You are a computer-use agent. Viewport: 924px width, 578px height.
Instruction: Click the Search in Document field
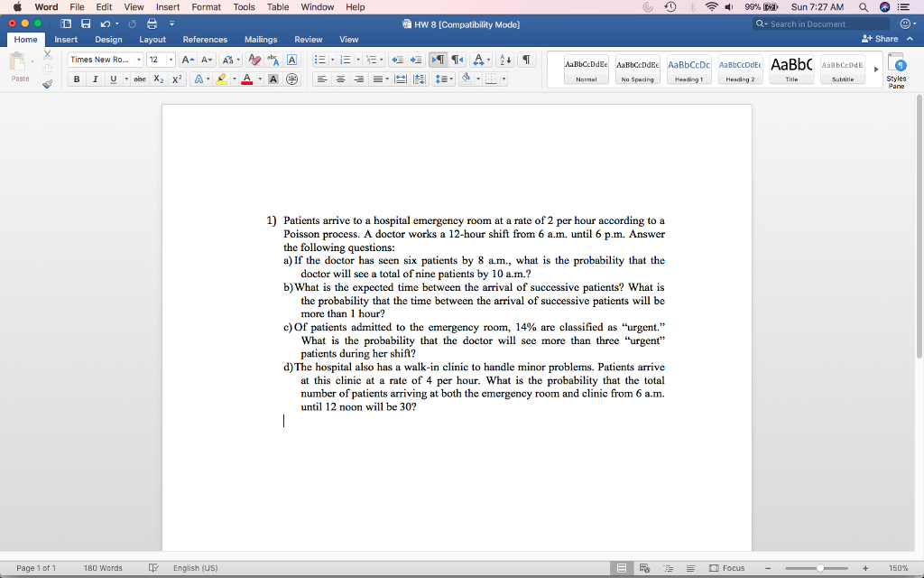[x=818, y=23]
